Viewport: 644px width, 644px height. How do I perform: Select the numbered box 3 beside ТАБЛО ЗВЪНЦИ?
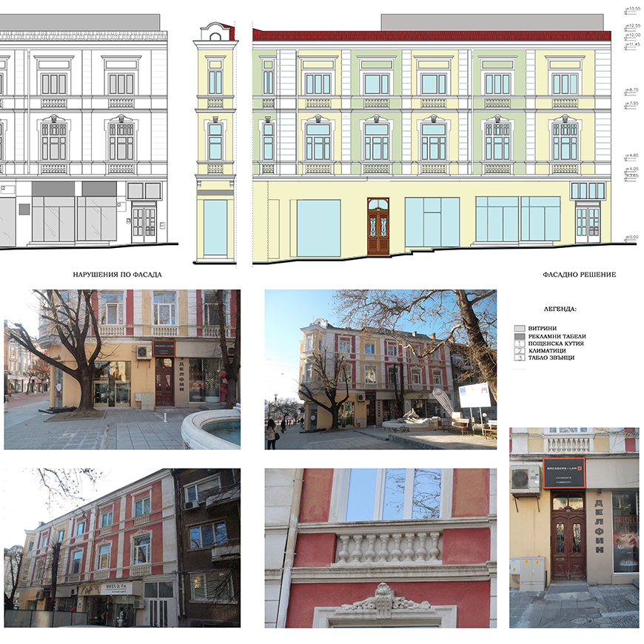tap(520, 358)
